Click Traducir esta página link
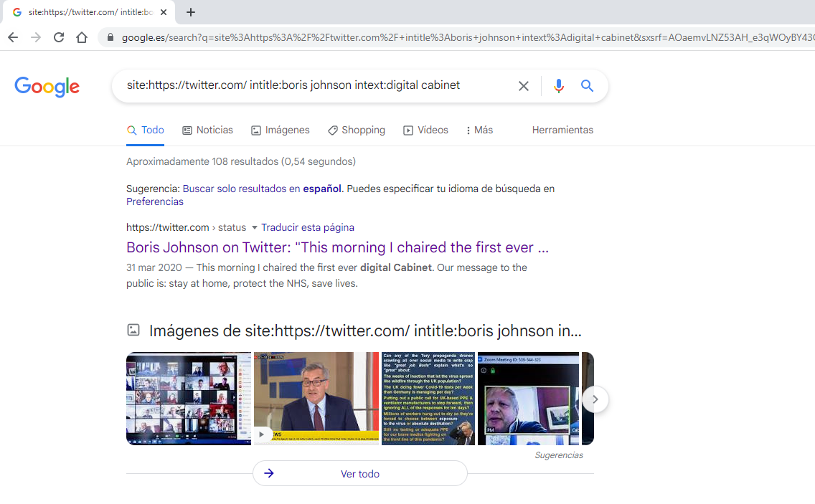Screen dimensions: 815x504 click(308, 227)
